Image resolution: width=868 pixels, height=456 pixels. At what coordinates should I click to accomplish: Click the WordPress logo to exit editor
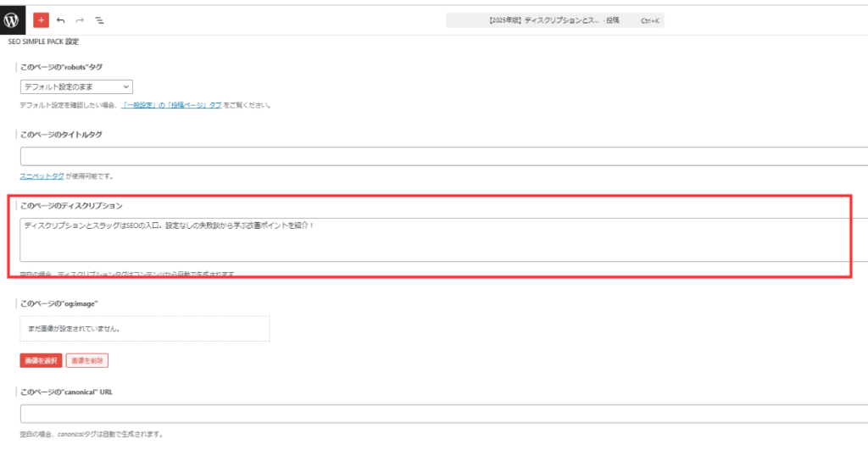click(x=12, y=19)
